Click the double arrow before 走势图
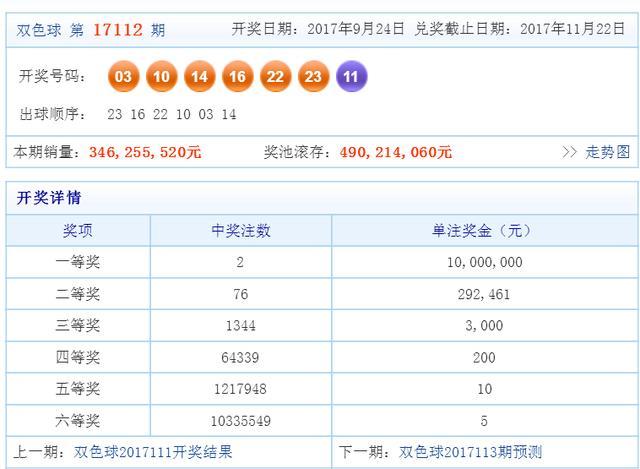 569,152
